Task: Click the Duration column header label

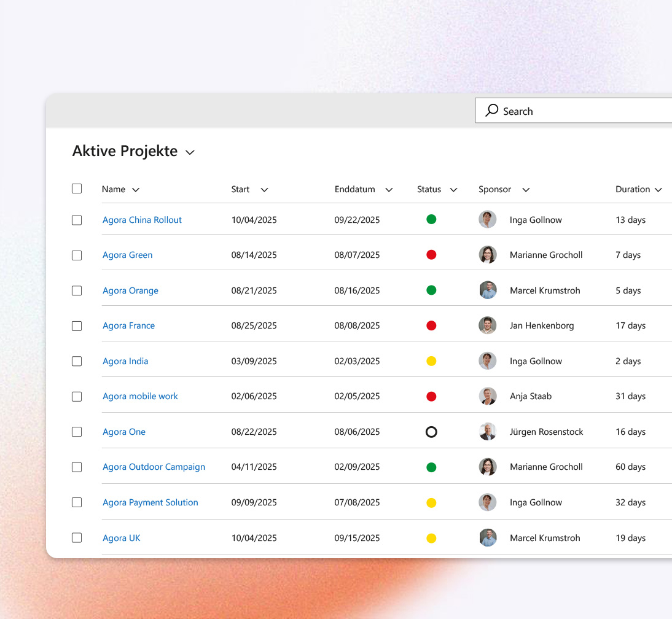Action: coord(633,189)
